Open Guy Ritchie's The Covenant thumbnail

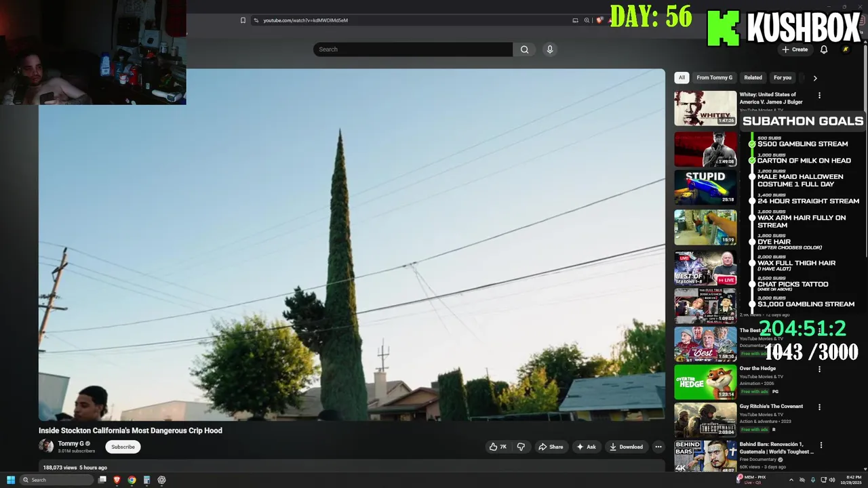[x=705, y=420]
